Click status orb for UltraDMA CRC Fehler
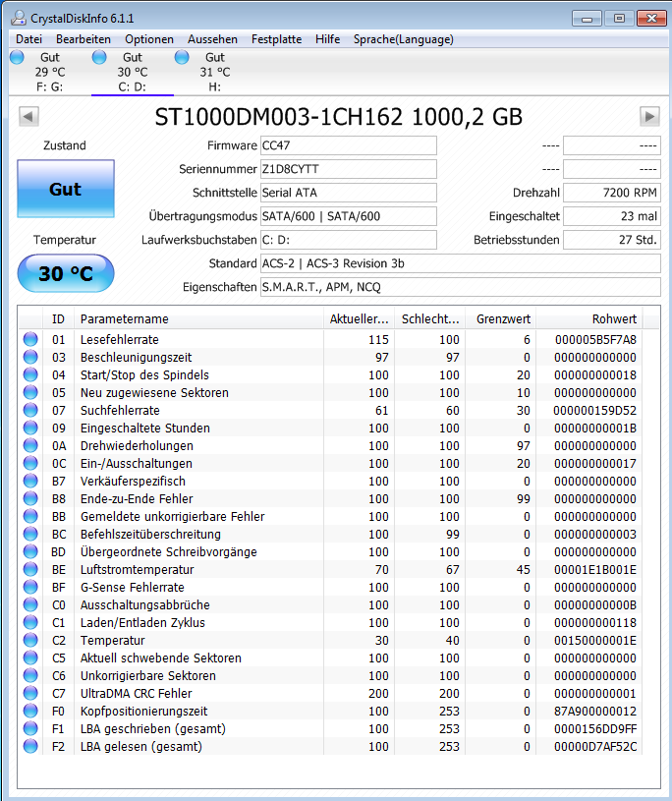The width and height of the screenshot is (672, 801). click(x=30, y=693)
